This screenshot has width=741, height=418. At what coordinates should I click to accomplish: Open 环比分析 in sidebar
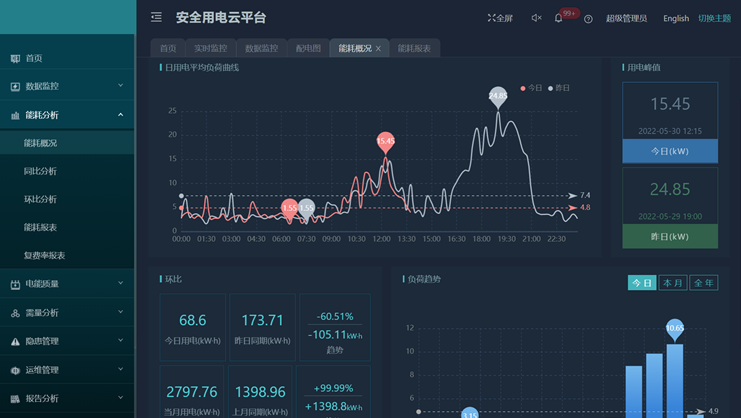[x=67, y=199]
